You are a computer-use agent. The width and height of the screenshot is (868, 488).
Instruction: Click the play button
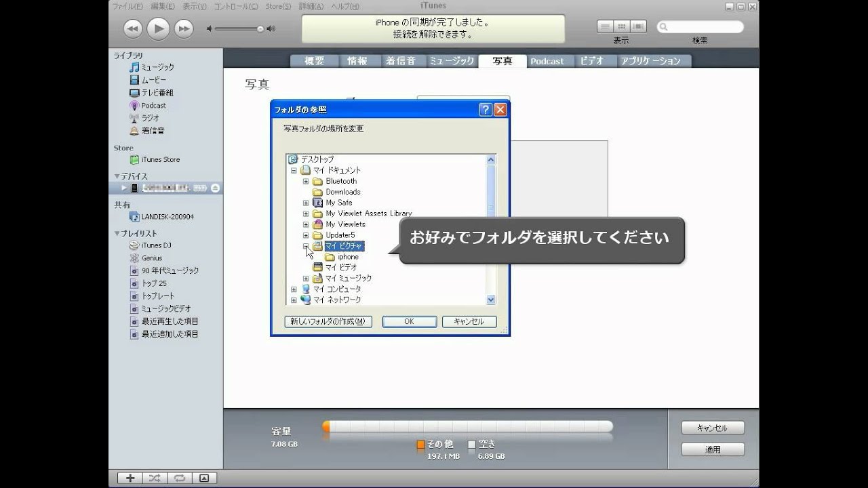coord(158,28)
